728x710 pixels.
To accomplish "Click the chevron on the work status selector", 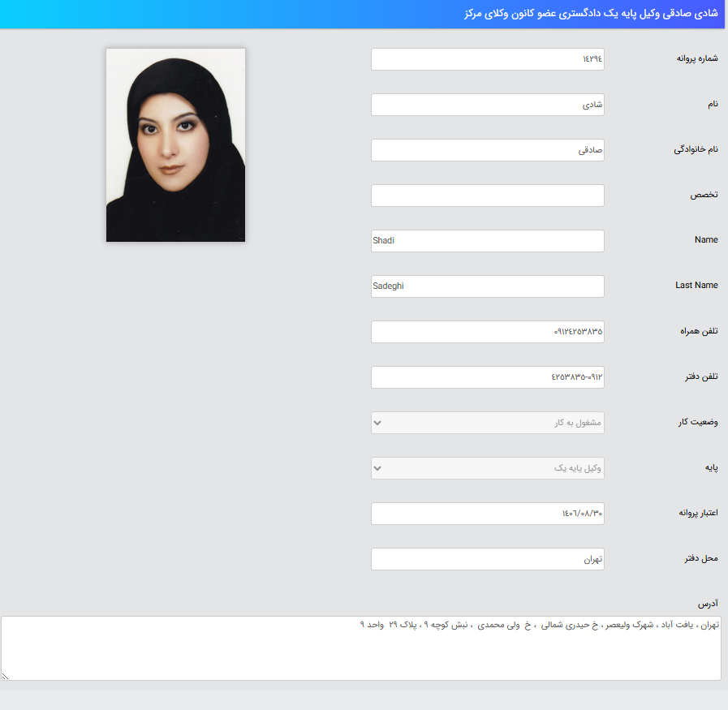I will pyautogui.click(x=377, y=422).
